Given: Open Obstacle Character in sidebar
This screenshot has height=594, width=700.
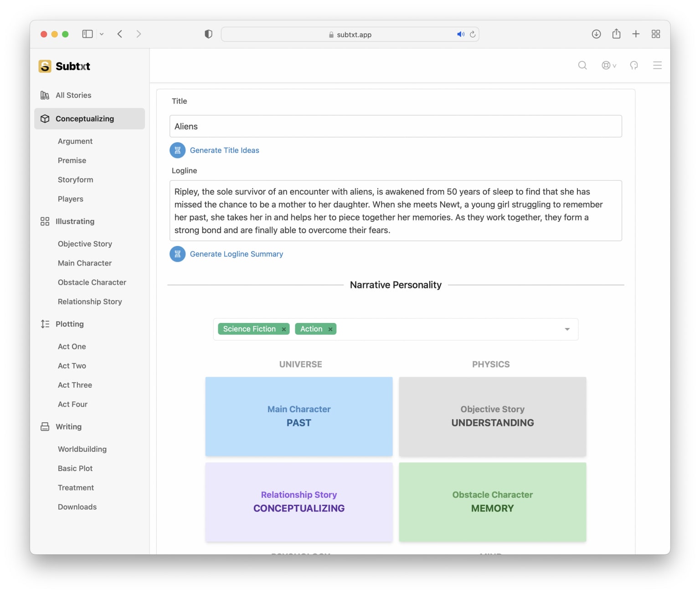Looking at the screenshot, I should coord(92,282).
